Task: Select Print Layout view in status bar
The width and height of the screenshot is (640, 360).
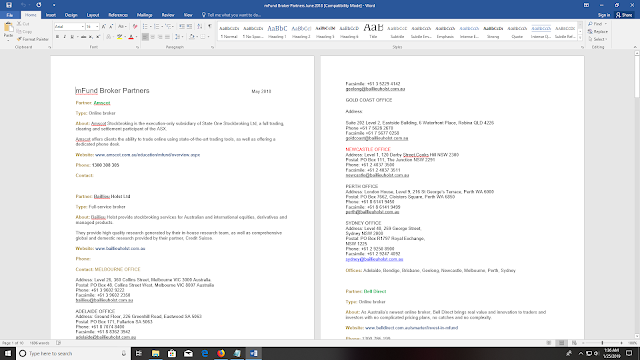Action: pyautogui.click(x=562, y=343)
